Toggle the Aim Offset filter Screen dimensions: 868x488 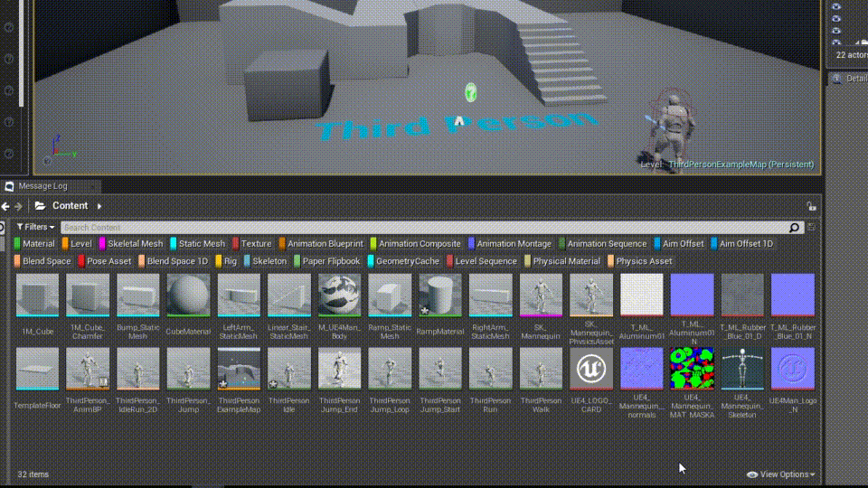679,243
